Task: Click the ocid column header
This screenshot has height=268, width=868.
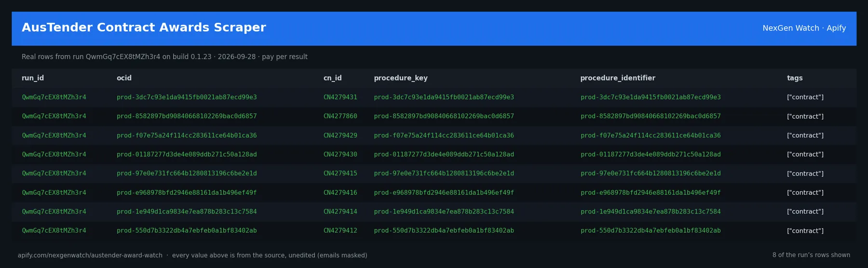Action: click(124, 78)
